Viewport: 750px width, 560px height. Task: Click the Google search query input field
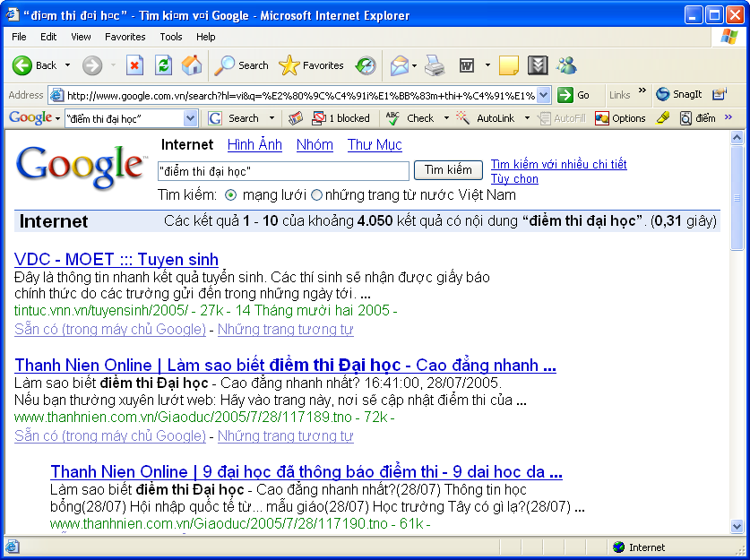(282, 170)
